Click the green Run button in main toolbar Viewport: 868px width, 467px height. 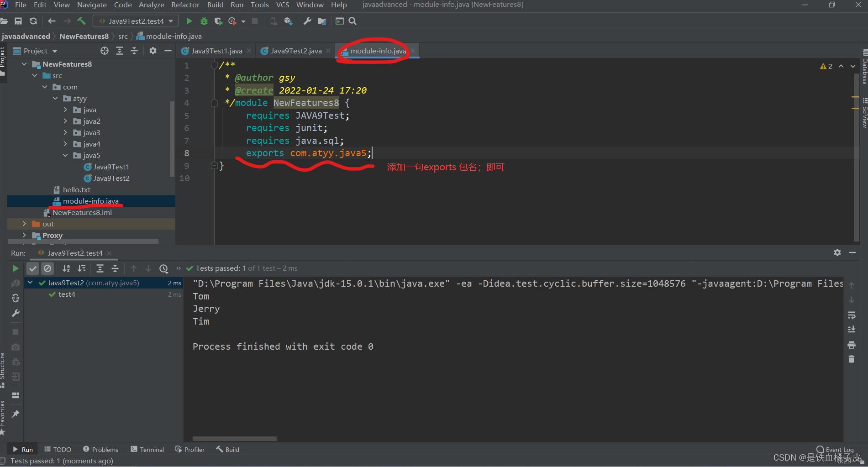pos(189,21)
